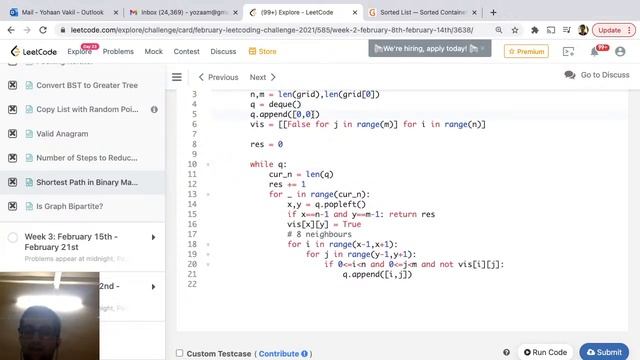
Task: Open a new browser tab
Action: (x=493, y=12)
